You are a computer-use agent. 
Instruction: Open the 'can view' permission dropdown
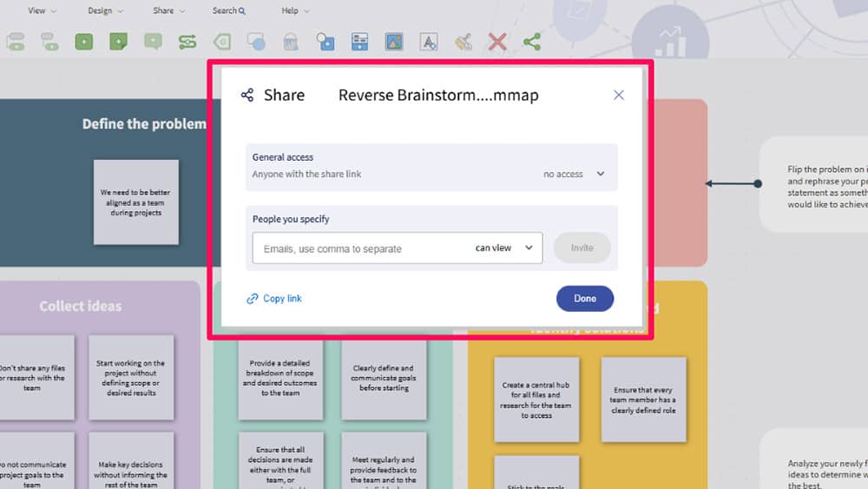coord(504,248)
